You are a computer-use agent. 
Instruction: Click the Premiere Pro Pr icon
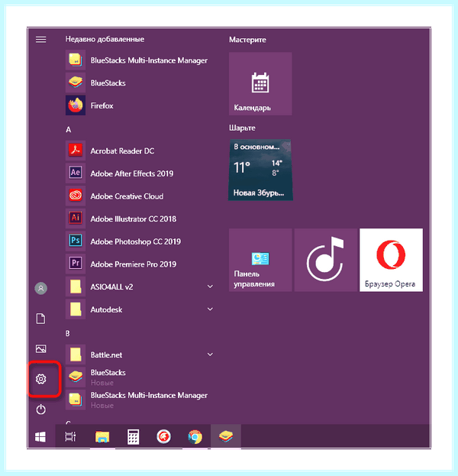click(x=76, y=264)
